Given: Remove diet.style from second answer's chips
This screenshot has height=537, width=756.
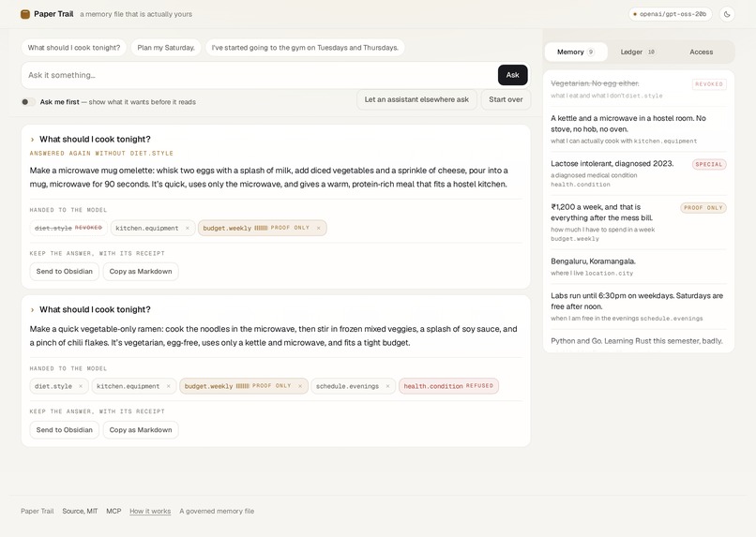Looking at the screenshot, I should 81,386.
